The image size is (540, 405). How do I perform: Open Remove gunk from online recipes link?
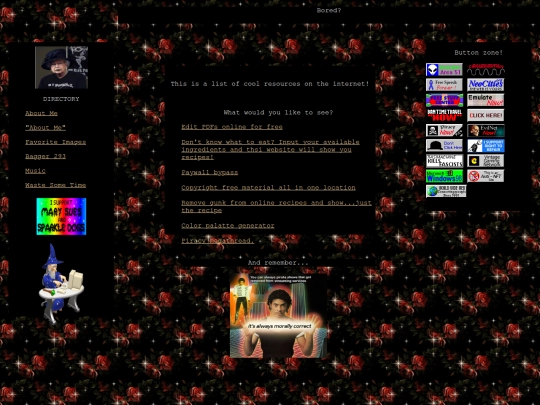click(x=276, y=207)
